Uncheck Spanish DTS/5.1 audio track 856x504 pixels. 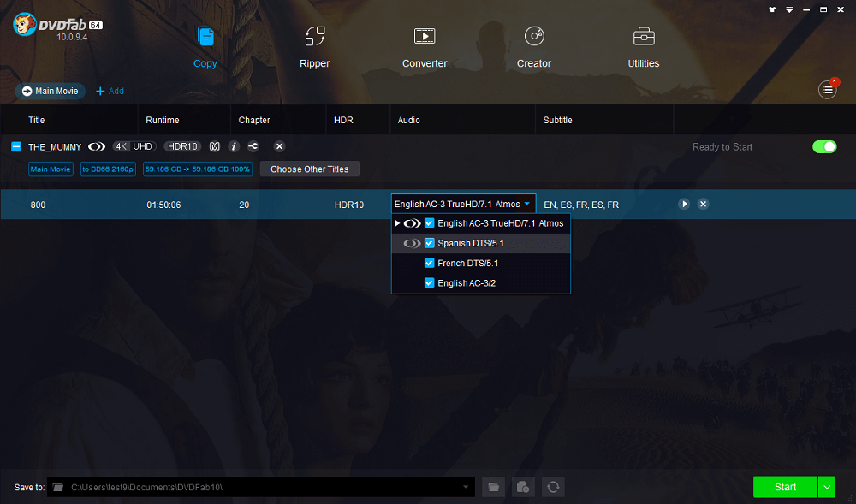coord(429,243)
